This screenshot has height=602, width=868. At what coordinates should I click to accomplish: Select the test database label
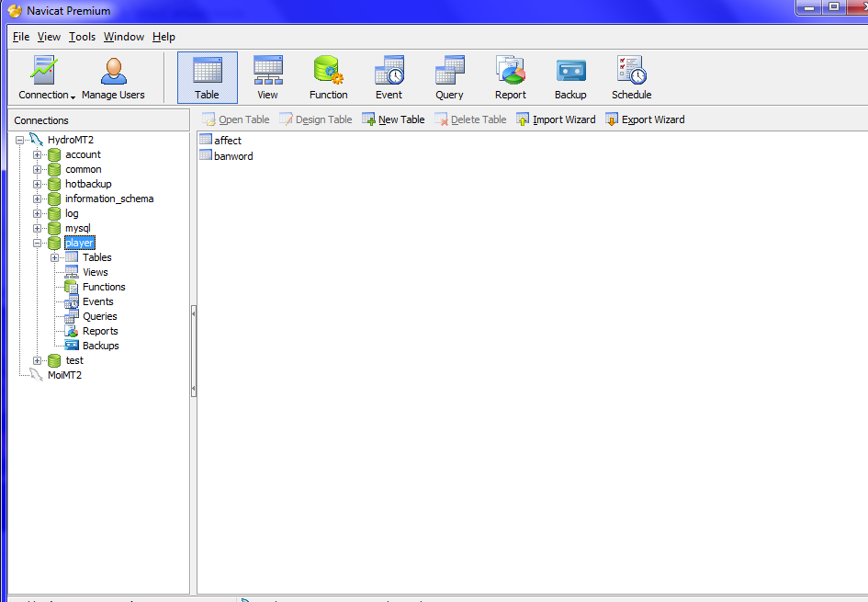click(x=74, y=360)
